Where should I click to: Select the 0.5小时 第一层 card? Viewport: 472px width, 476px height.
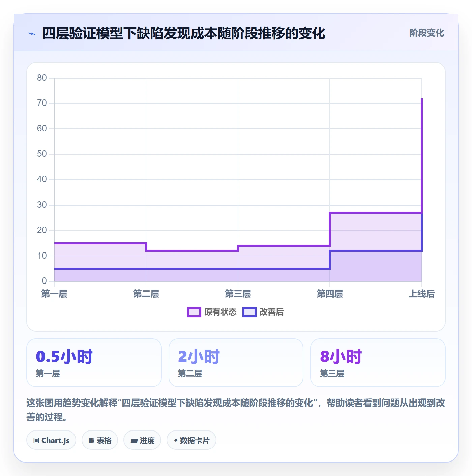tap(94, 363)
